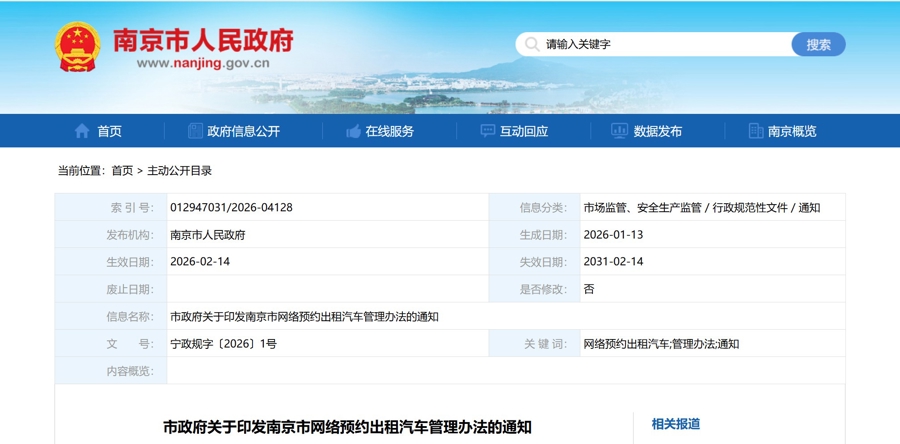Open 南京概览 navigation item
Screen dimensions: 900x444
point(792,131)
